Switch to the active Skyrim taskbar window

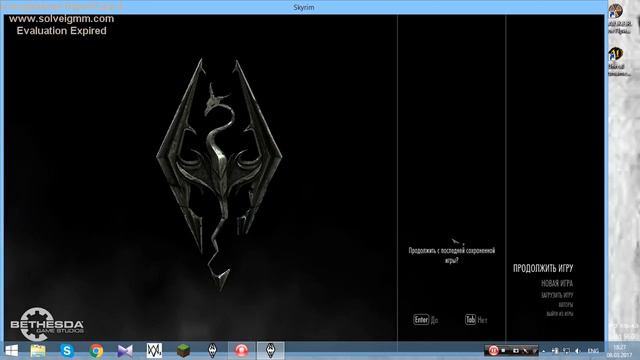(x=270, y=350)
